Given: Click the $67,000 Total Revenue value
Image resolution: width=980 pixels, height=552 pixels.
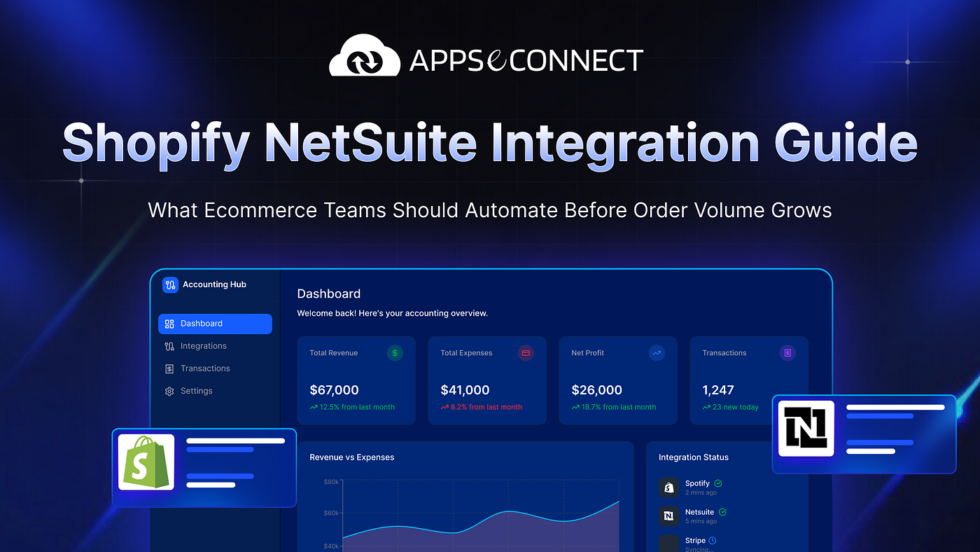Looking at the screenshot, I should (334, 390).
